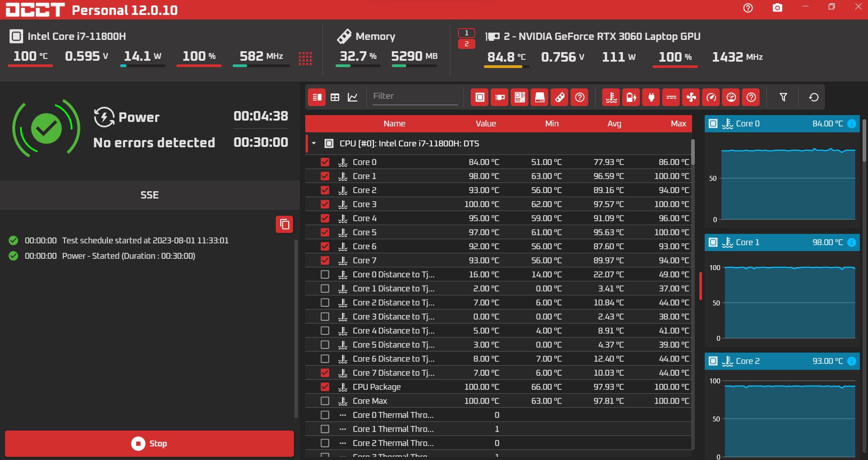This screenshot has width=868, height=460.
Task: Click the elapsed time 00:04:38
Action: point(261,116)
